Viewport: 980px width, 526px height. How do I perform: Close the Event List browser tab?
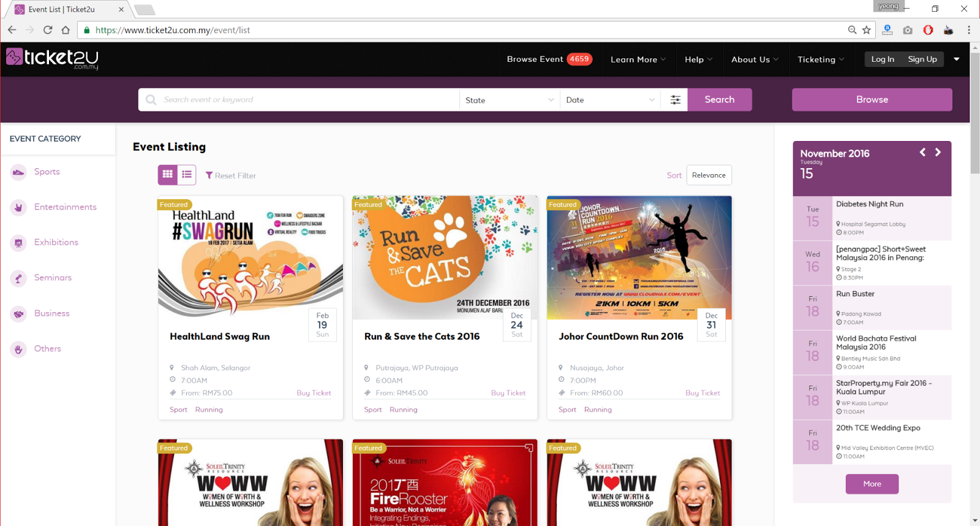[x=121, y=9]
